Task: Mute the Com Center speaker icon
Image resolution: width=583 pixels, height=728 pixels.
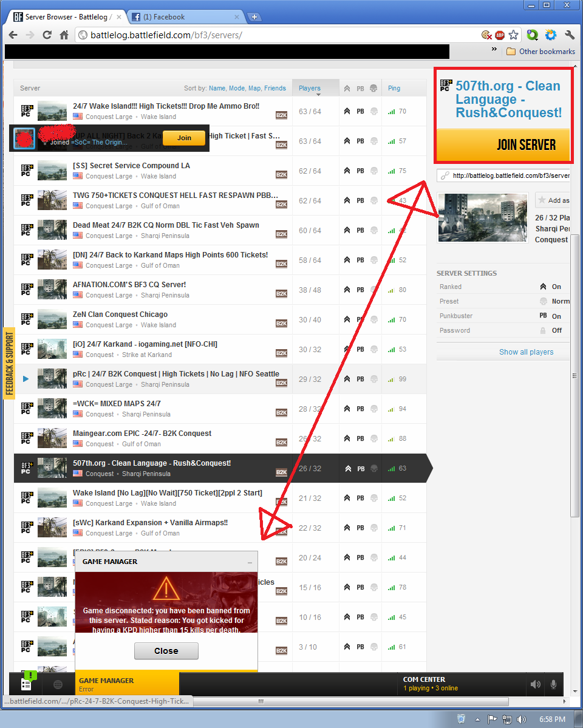Action: click(x=536, y=684)
